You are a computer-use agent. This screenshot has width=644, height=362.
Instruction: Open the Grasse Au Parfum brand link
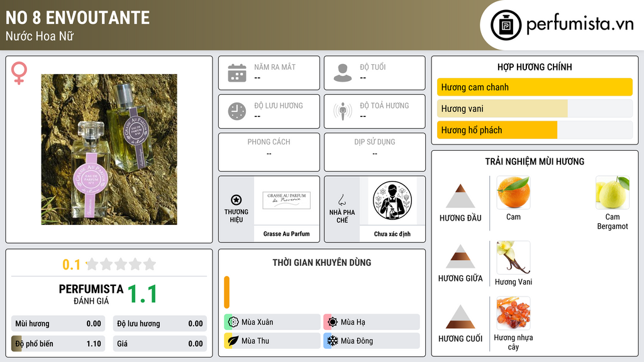pos(286,234)
